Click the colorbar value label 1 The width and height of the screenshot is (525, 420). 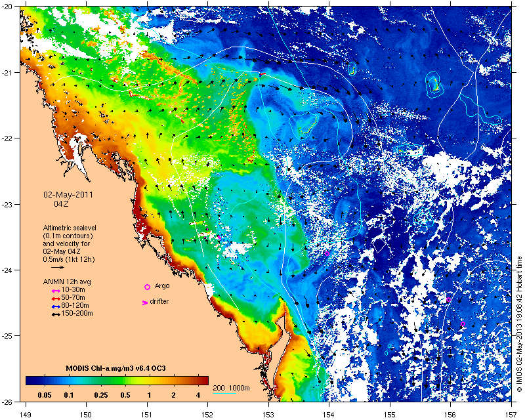(x=149, y=395)
